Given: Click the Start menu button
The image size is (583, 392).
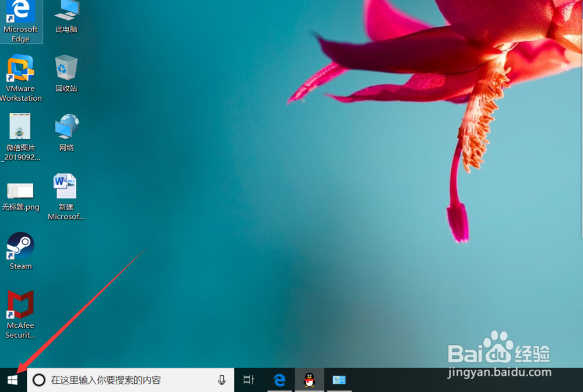Looking at the screenshot, I should point(12,380).
